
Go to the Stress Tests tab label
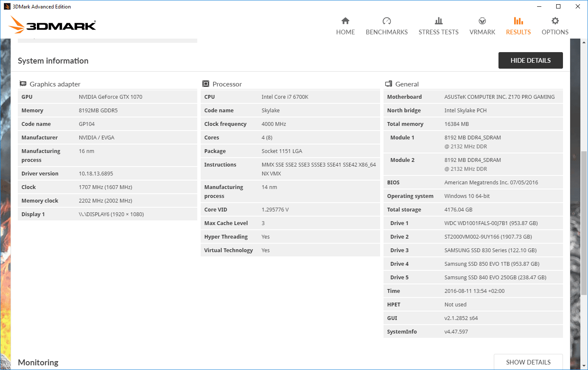coord(439,32)
